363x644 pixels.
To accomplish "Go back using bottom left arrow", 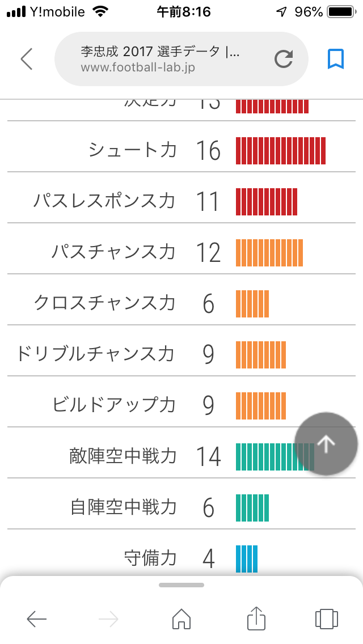I will [37, 619].
